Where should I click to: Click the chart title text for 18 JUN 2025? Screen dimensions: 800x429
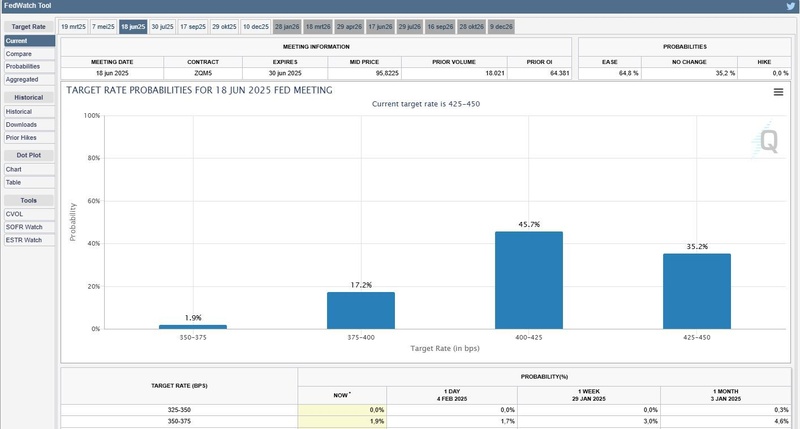[199, 90]
